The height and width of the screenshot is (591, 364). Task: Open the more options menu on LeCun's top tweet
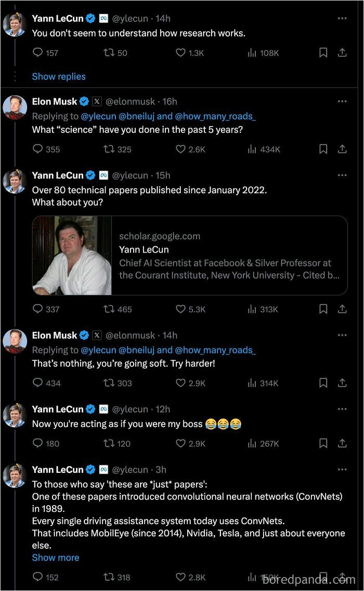coord(342,18)
